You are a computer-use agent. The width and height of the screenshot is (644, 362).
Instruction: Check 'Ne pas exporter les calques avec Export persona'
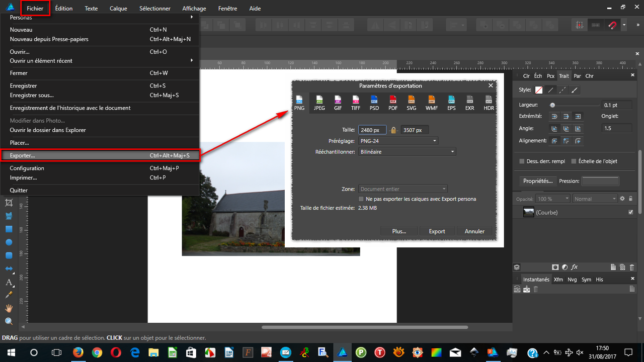point(361,199)
